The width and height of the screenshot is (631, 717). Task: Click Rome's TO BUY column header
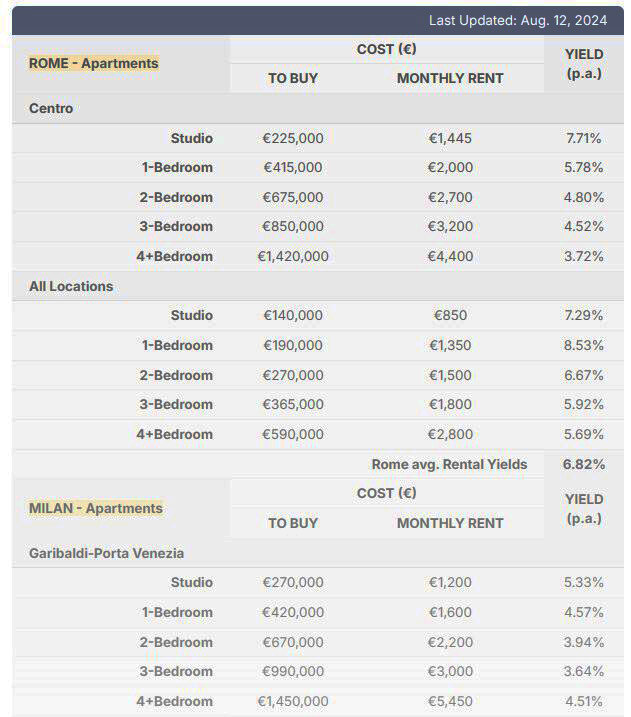click(293, 78)
